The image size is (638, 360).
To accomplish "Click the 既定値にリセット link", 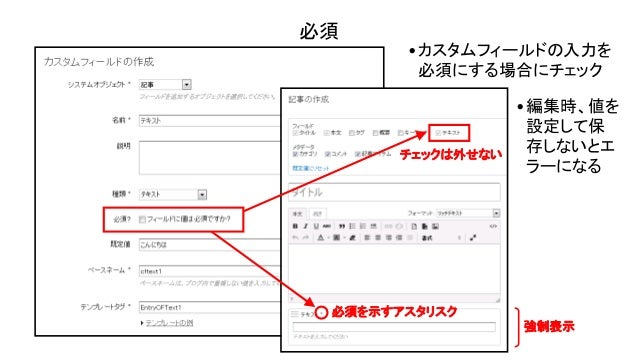I will click(310, 168).
